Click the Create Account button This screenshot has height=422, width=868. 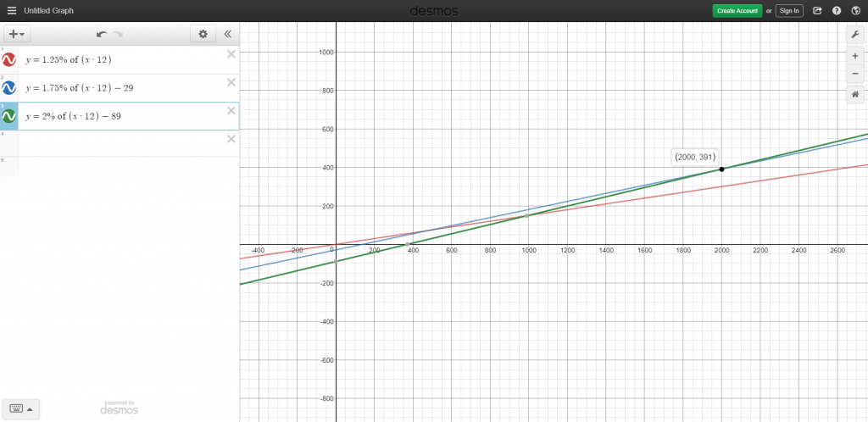(x=737, y=11)
